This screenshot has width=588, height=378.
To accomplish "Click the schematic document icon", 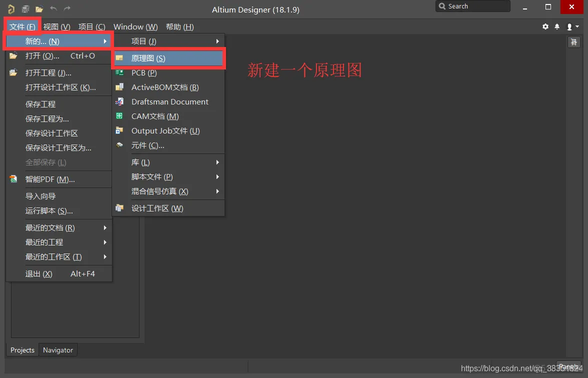I will point(119,58).
